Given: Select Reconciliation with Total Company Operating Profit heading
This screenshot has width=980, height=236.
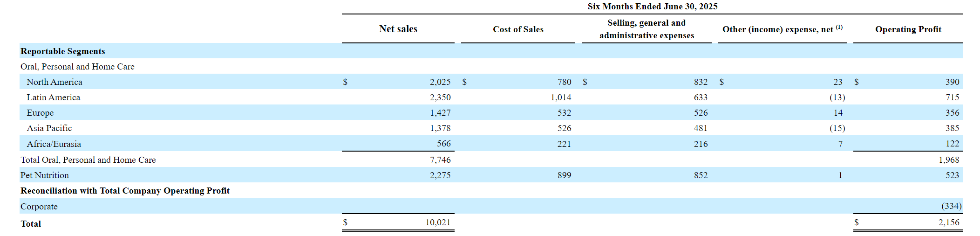Looking at the screenshot, I should [125, 191].
